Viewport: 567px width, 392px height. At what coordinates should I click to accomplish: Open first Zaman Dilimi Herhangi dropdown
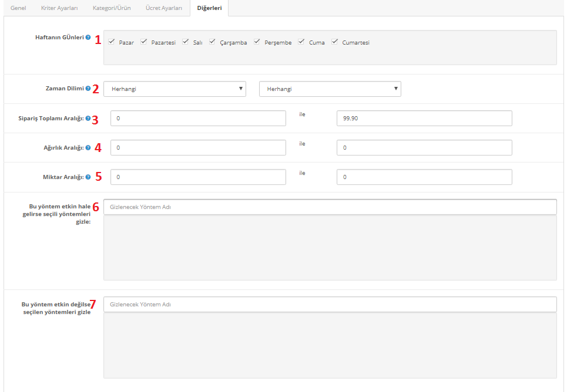pyautogui.click(x=175, y=89)
